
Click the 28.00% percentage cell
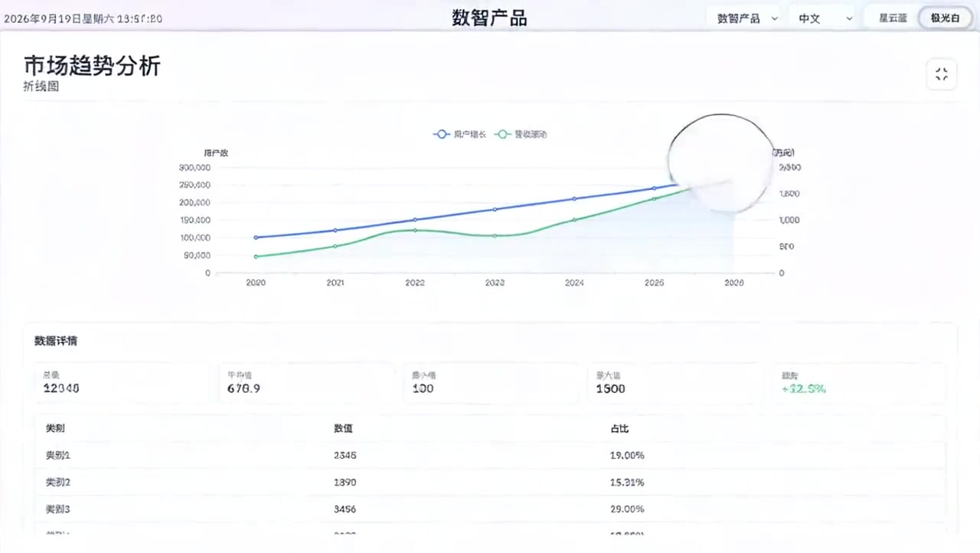pos(627,509)
